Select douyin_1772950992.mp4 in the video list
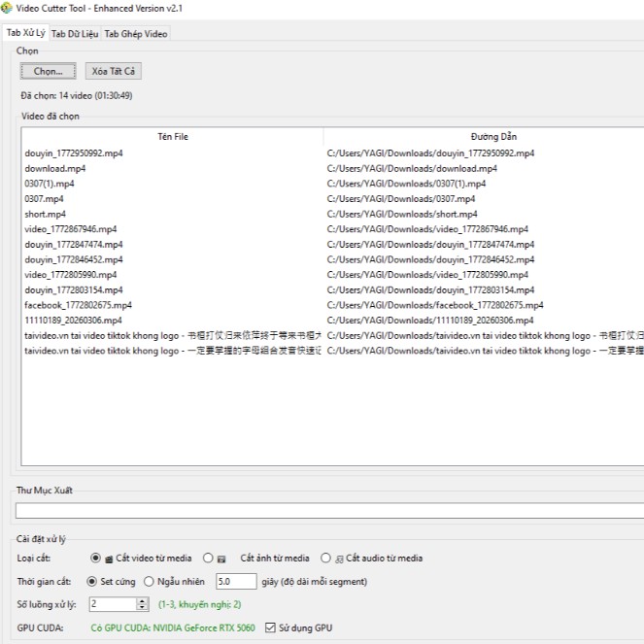Screen dimensions: 644x644 point(74,153)
